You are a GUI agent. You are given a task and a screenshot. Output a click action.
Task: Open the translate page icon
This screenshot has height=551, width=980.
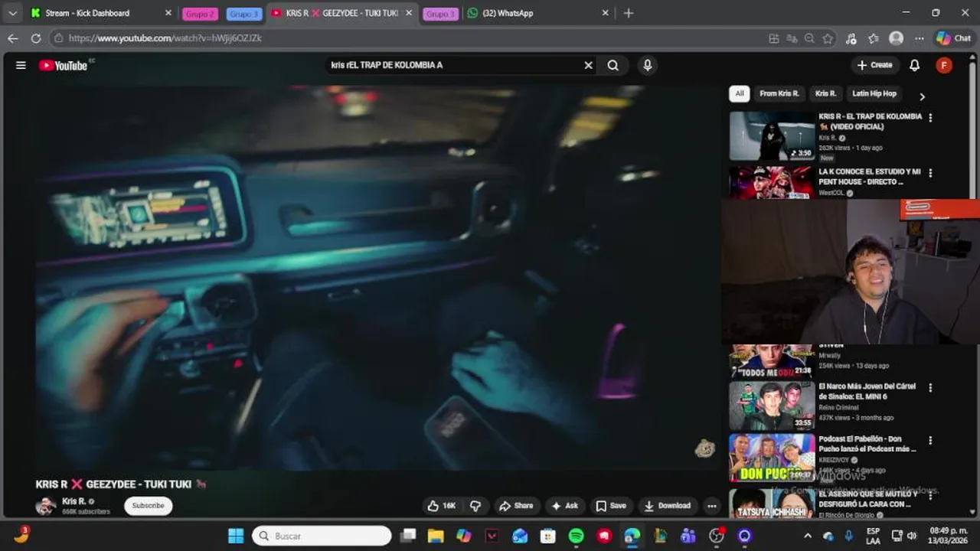792,38
